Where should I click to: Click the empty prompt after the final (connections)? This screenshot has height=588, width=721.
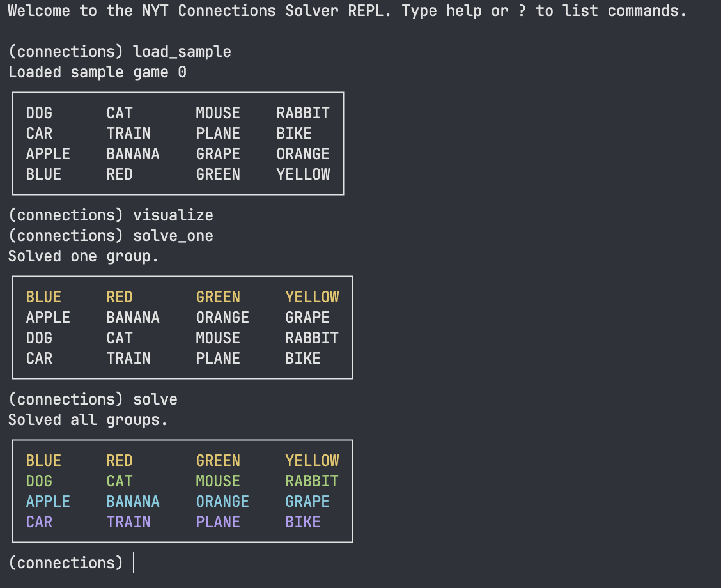tap(134, 562)
